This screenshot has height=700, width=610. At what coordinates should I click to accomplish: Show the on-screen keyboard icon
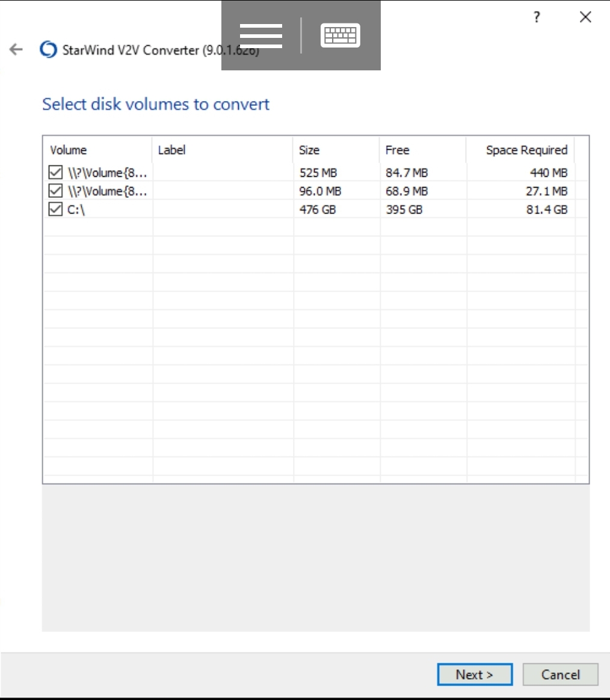click(340, 35)
